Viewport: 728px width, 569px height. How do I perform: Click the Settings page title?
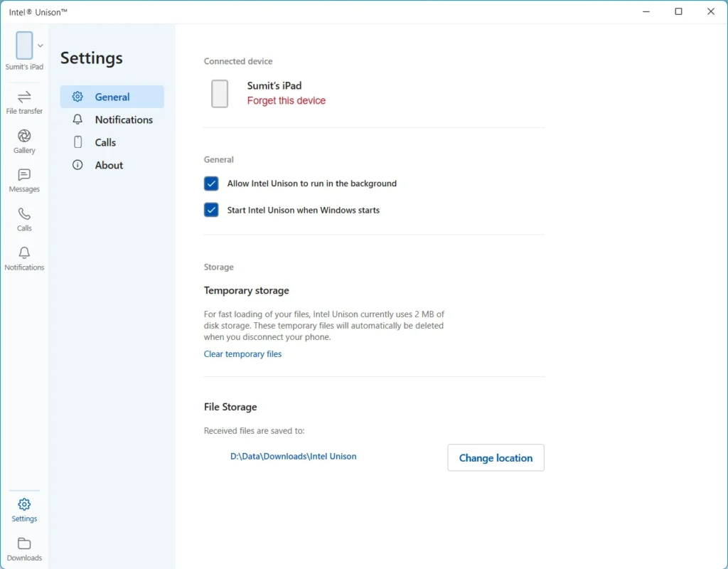pyautogui.click(x=92, y=58)
